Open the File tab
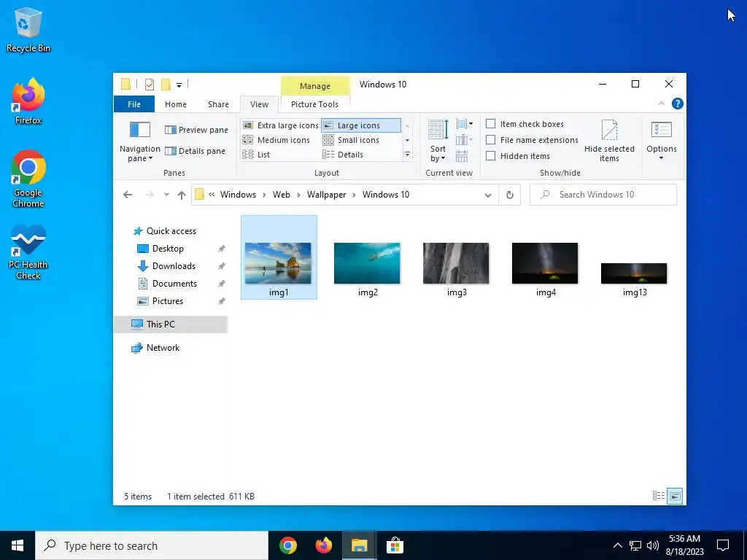 (x=134, y=104)
